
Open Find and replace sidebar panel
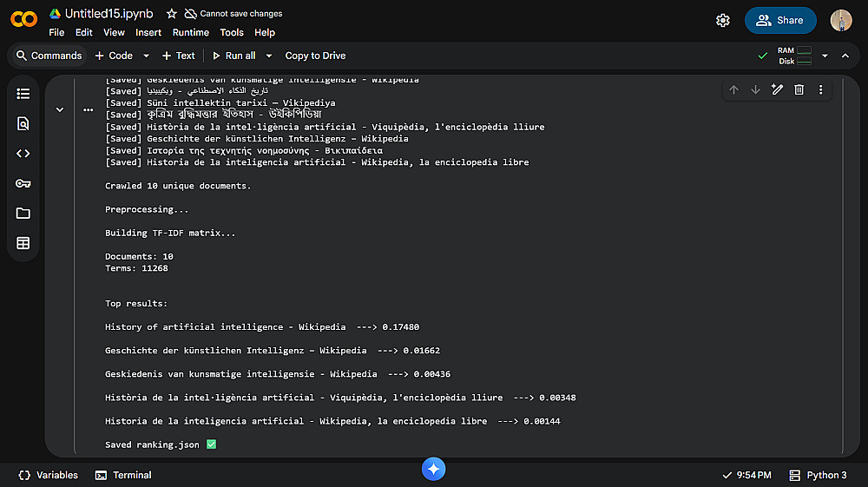pos(23,123)
